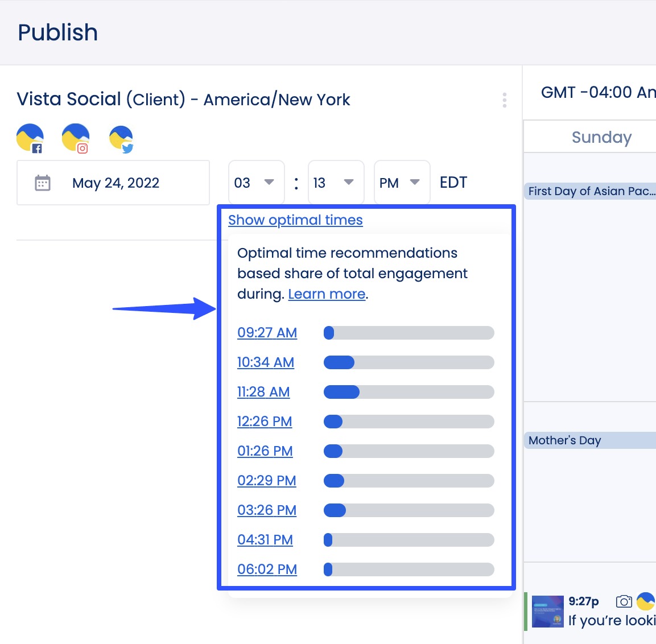Pick the 03:26 PM optimal time

(267, 510)
